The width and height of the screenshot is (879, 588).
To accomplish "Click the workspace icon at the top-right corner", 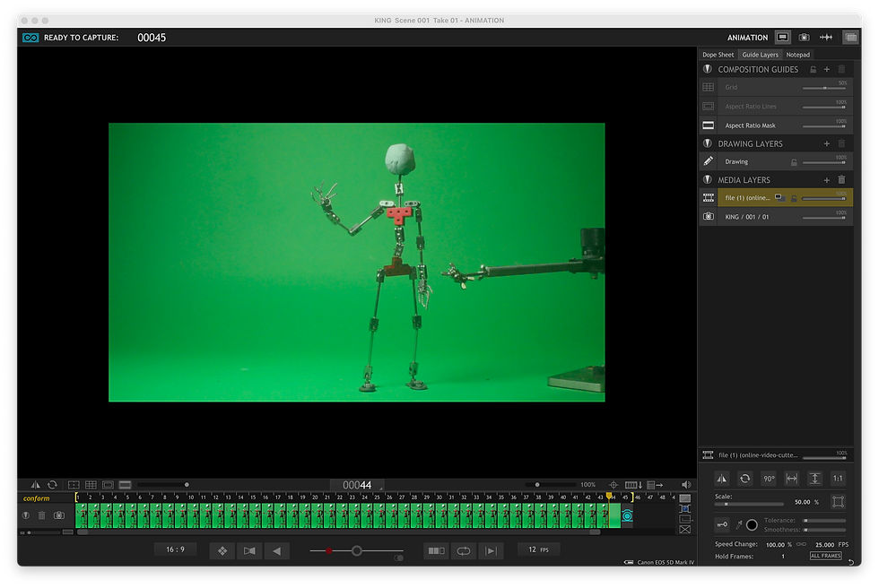I will (x=850, y=38).
